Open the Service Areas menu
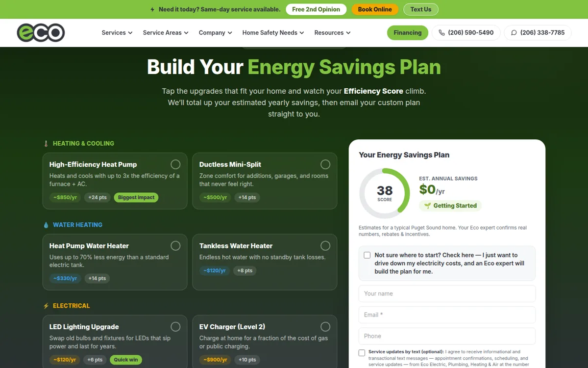This screenshot has height=368, width=588. point(166,33)
